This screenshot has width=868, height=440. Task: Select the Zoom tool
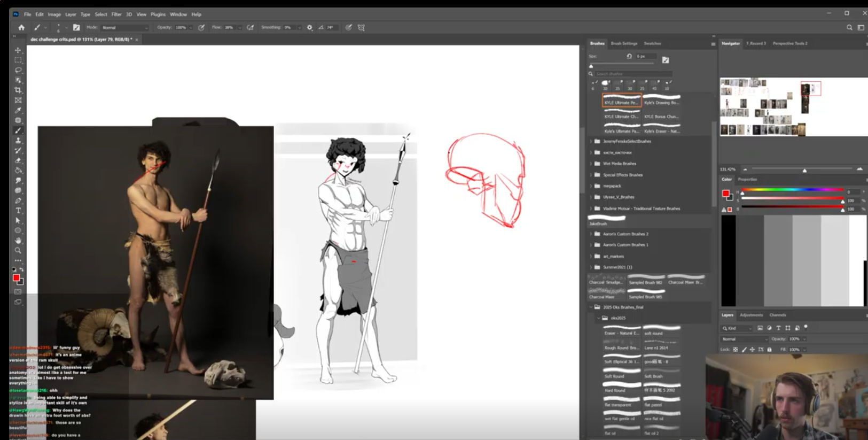point(18,251)
